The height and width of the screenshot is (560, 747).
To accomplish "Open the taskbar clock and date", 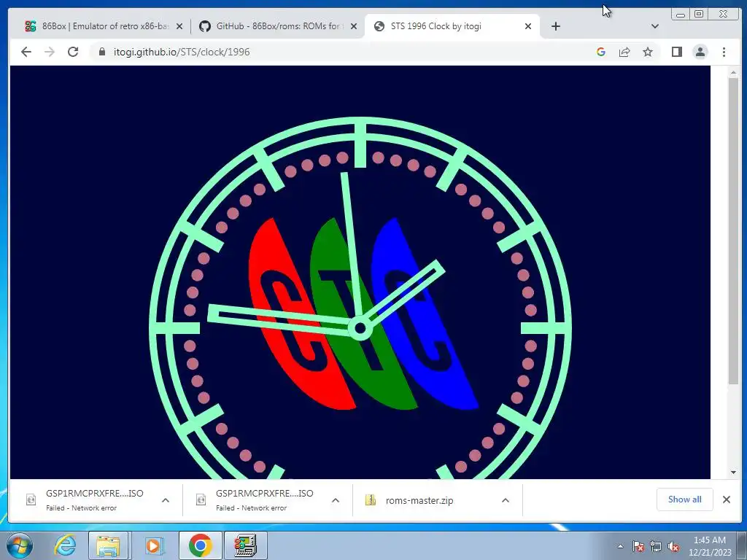I will click(x=710, y=546).
